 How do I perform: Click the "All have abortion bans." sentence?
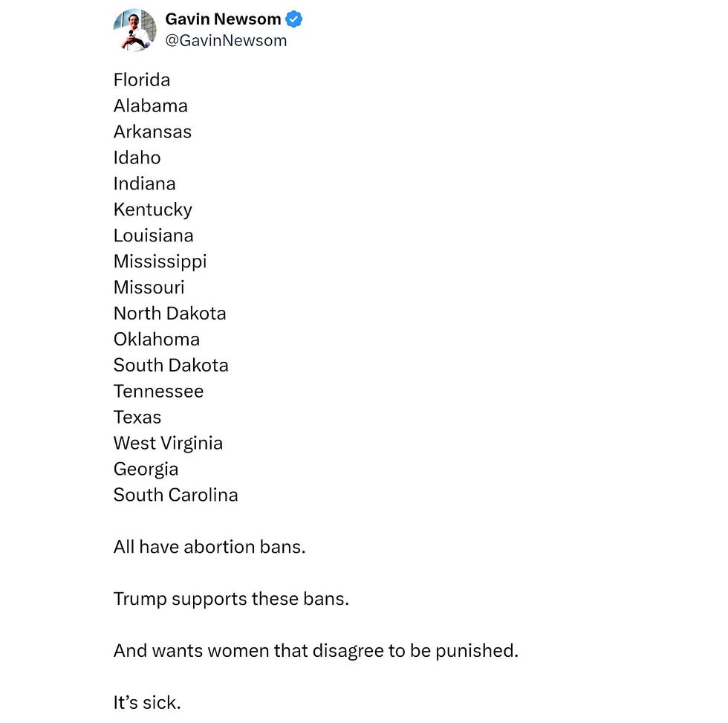click(209, 547)
